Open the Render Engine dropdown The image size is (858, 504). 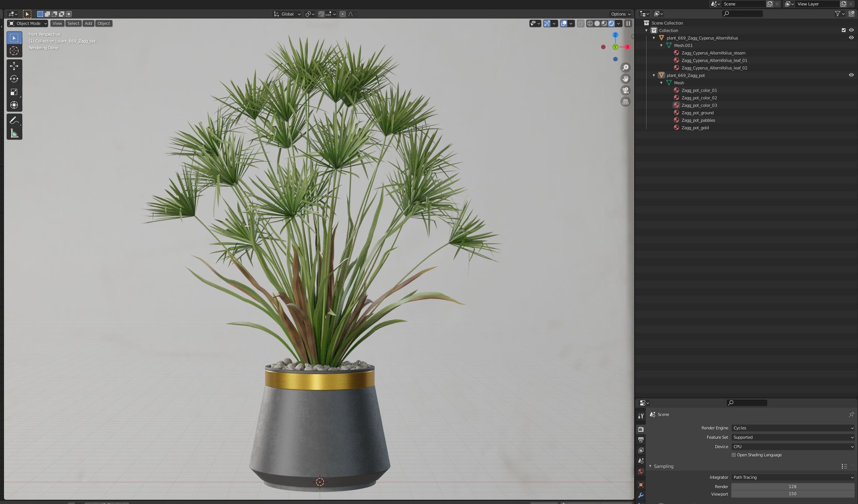[x=793, y=428]
